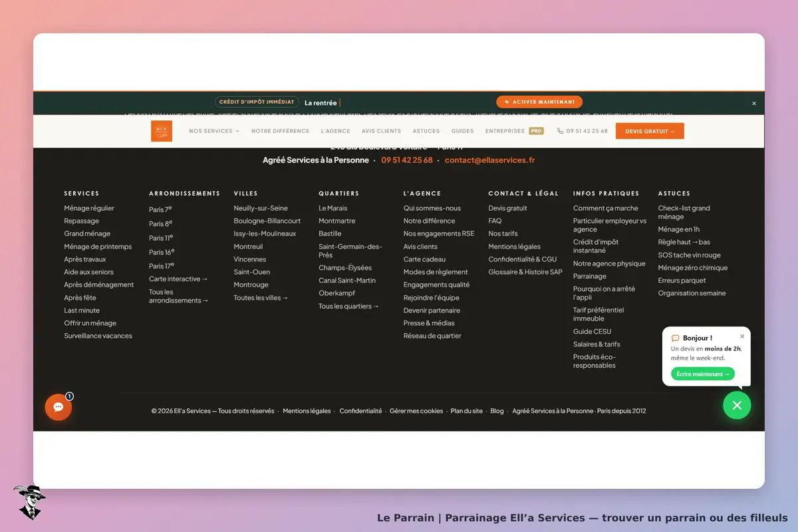Click Gérer mes cookies in footer
Viewport: 798px width, 532px height.
click(x=416, y=411)
